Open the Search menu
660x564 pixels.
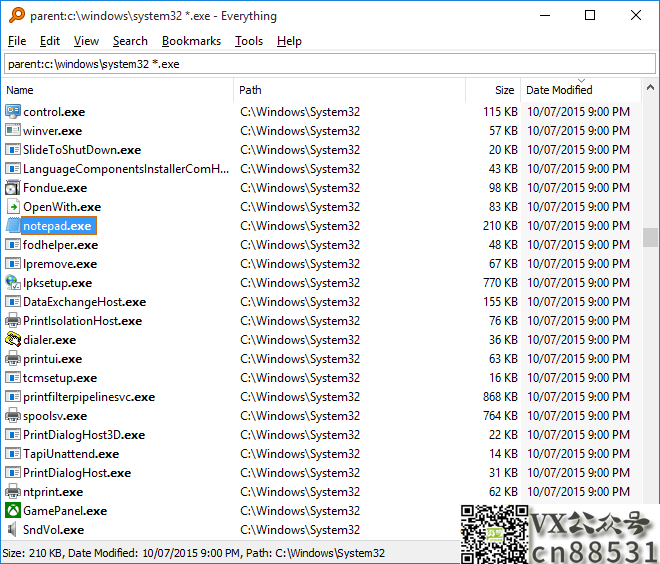[x=130, y=41]
